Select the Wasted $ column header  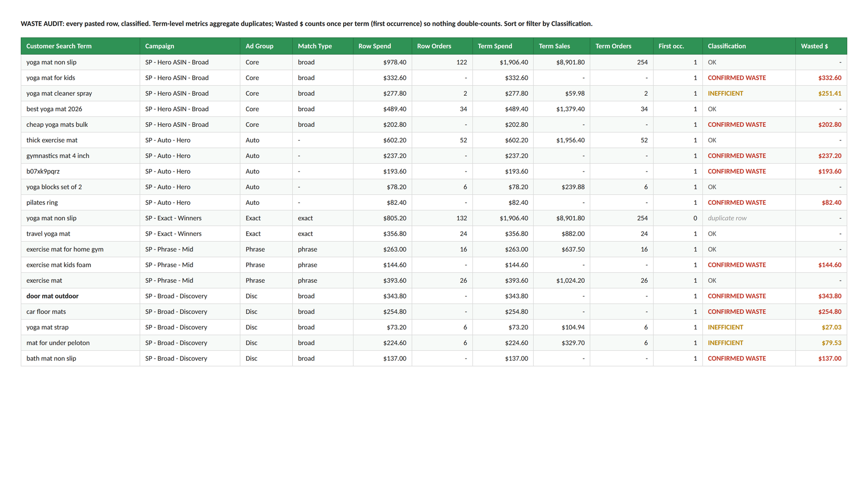821,46
